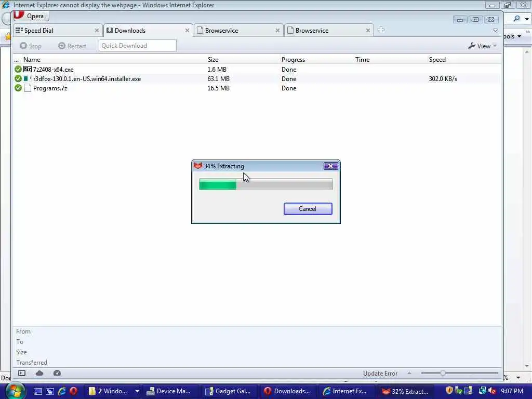Select the Downloads tab
Viewport: 532px width, 399px height.
[x=148, y=31]
